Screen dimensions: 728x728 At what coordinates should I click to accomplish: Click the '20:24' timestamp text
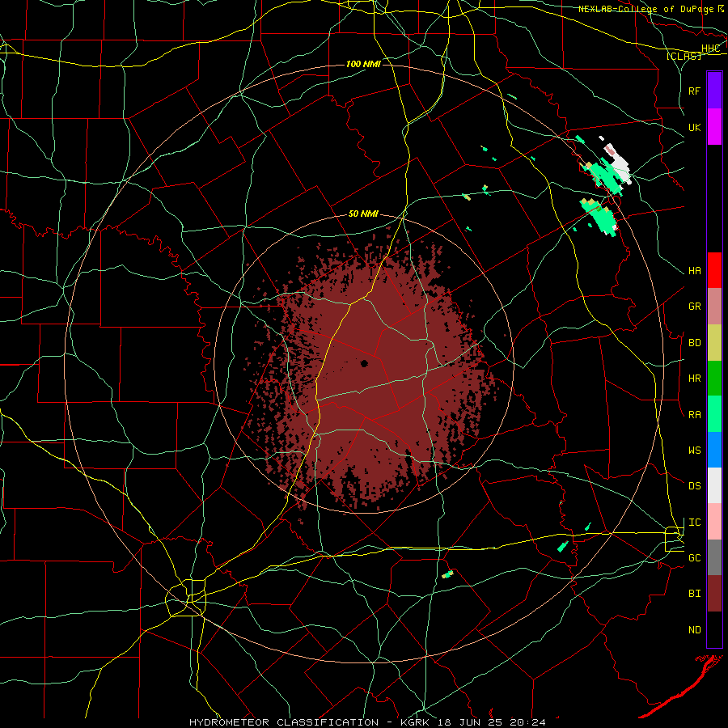tap(529, 722)
